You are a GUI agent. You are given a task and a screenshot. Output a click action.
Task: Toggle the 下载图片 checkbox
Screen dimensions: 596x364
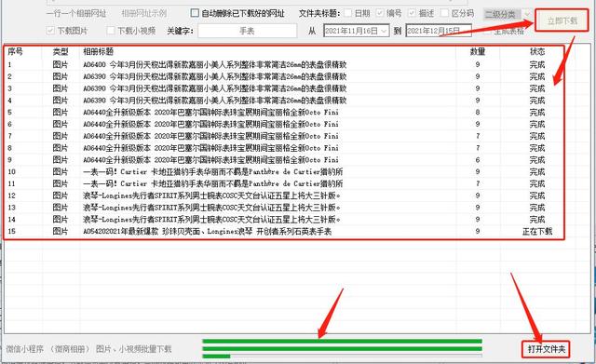pyautogui.click(x=50, y=31)
